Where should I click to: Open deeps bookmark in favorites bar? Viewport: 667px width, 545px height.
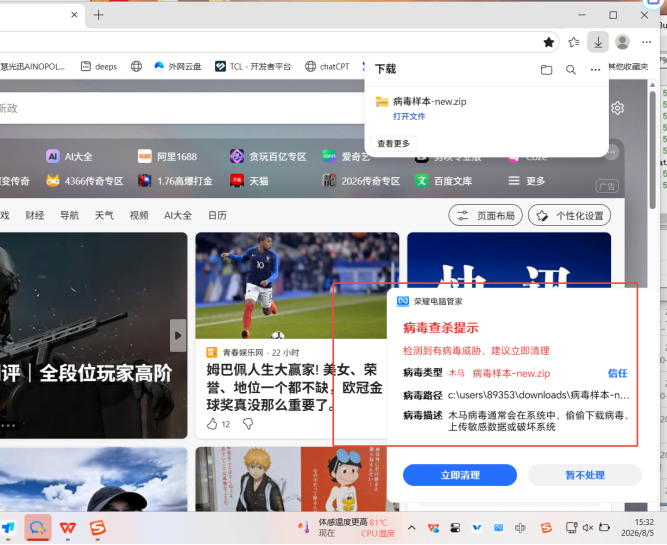tap(99, 66)
